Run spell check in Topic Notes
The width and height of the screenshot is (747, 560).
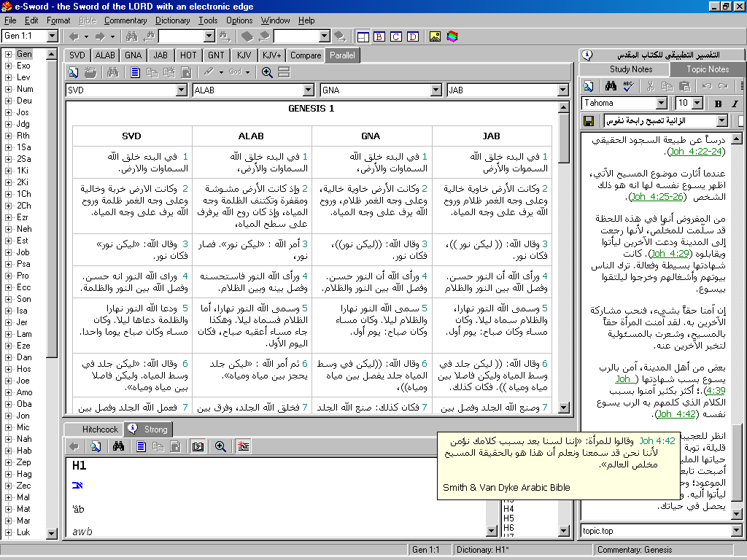(x=628, y=86)
